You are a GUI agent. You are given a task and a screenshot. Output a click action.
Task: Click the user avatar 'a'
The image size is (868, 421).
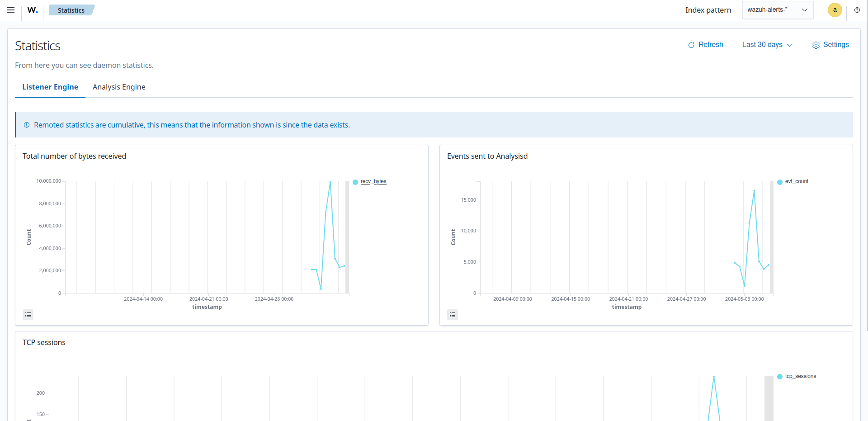pyautogui.click(x=835, y=10)
